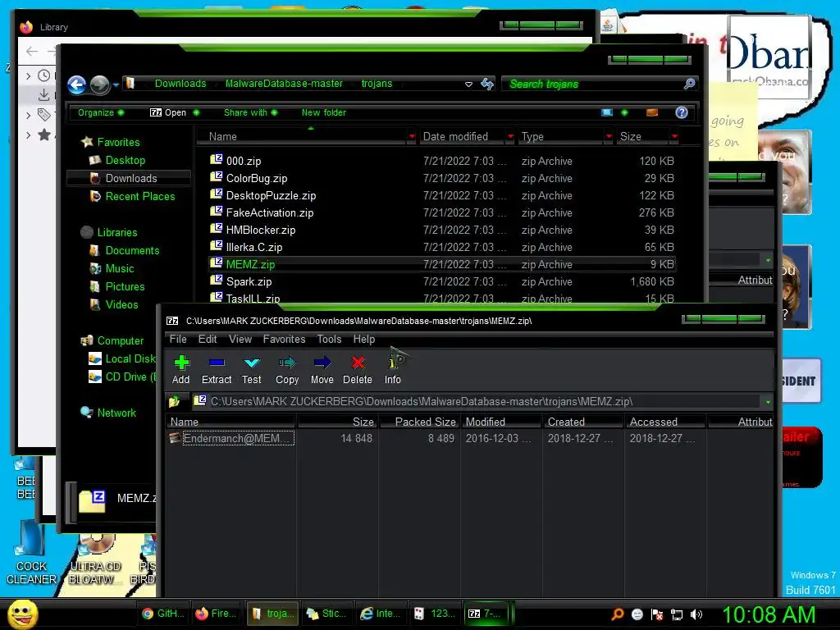
Task: Open the COCK CLEANER desktop icon
Action: (x=31, y=553)
